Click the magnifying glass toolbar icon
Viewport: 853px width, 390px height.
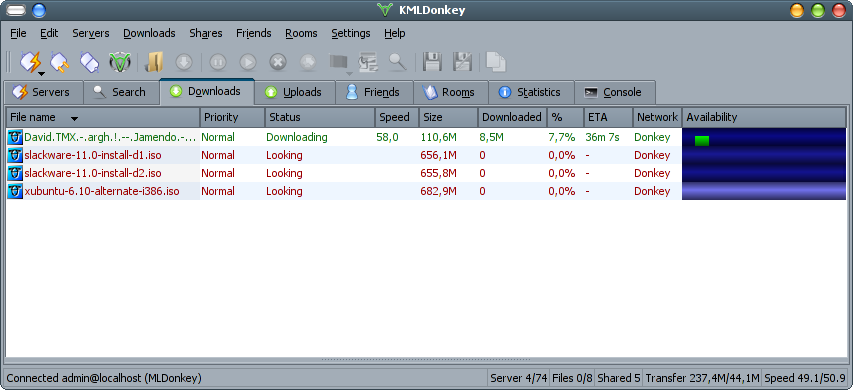[x=398, y=62]
